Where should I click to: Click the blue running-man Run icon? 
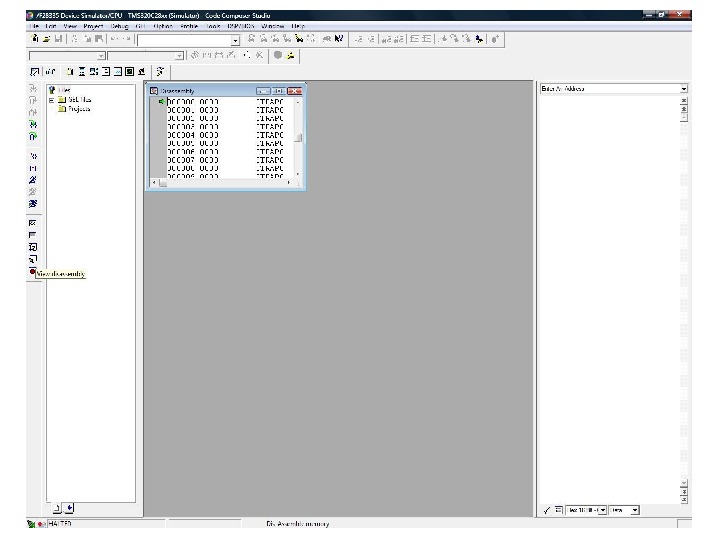[33, 180]
